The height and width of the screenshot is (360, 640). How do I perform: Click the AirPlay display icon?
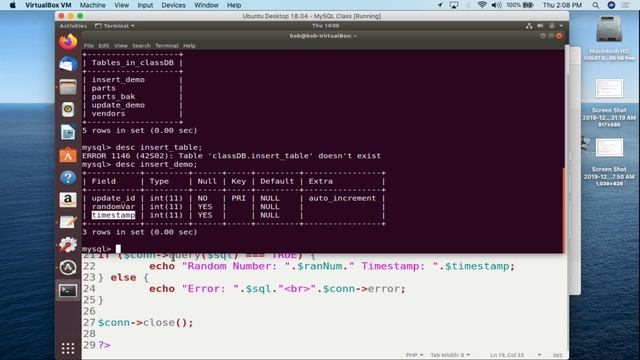(453, 5)
